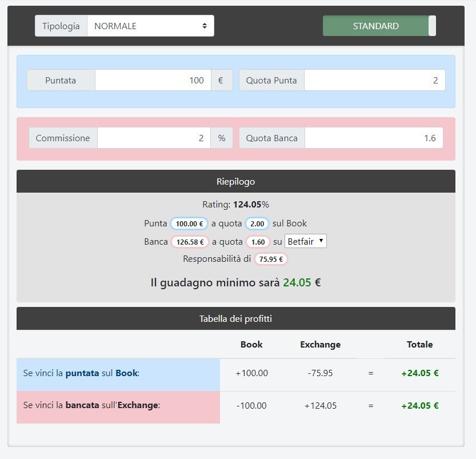476x459 pixels.
Task: Select the 'Se vinci la puntata' row
Action: click(118, 373)
